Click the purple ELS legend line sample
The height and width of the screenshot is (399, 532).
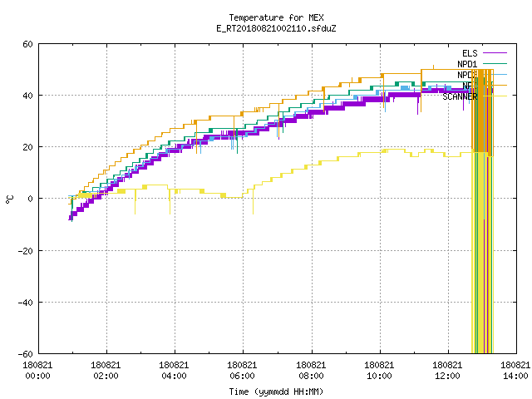click(495, 53)
